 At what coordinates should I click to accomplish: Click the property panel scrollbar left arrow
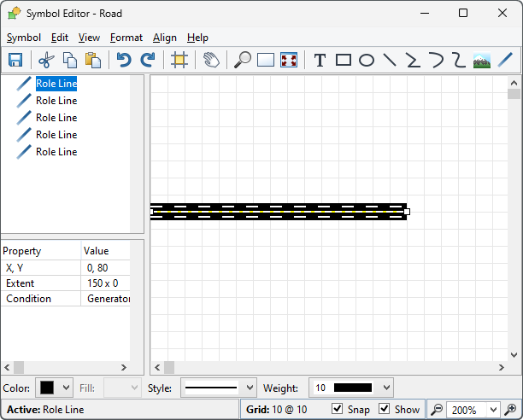7,367
